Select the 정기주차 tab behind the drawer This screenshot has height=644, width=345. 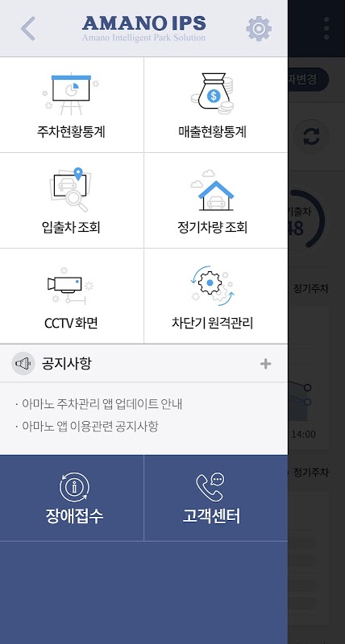[311, 288]
